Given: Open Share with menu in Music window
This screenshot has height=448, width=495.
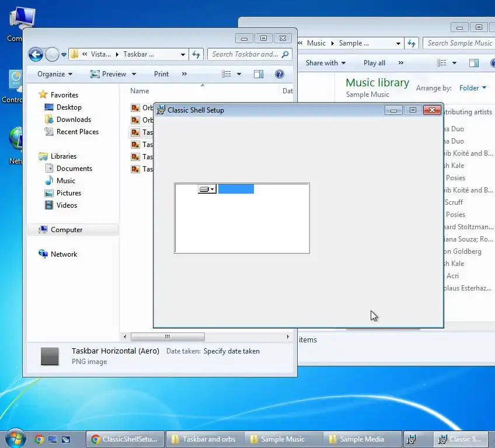Looking at the screenshot, I should tap(326, 63).
